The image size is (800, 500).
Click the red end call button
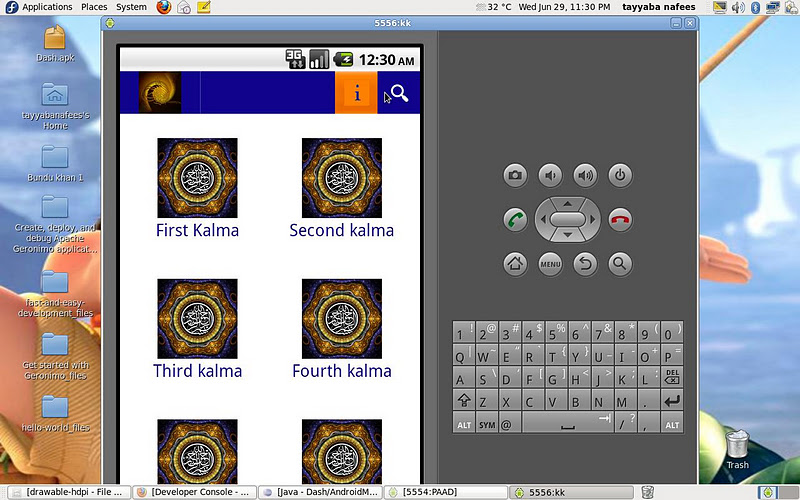tap(620, 220)
